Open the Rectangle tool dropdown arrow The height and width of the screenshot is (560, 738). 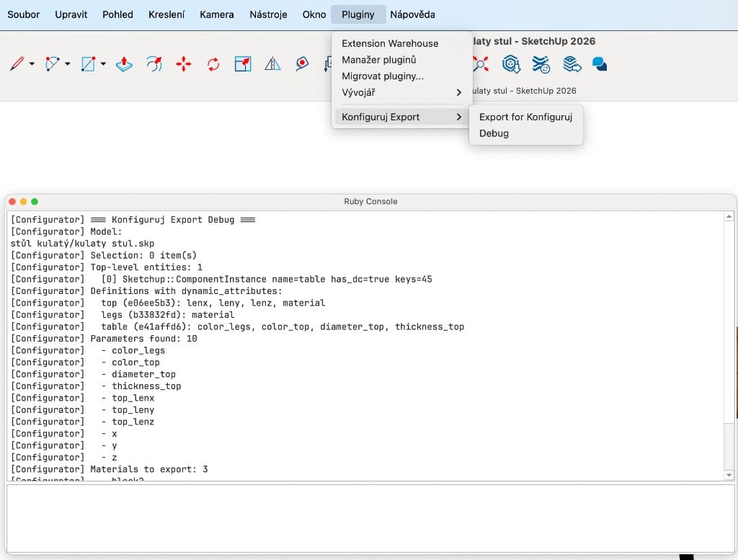click(103, 63)
